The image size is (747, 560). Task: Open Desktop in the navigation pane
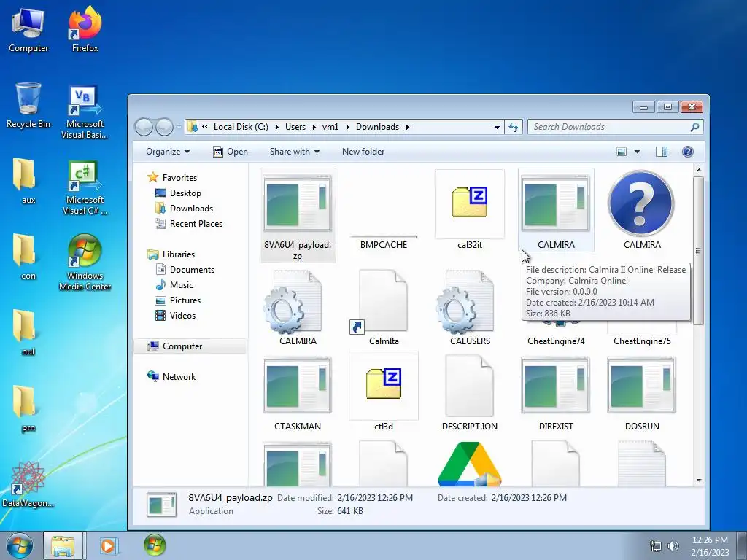tap(185, 192)
